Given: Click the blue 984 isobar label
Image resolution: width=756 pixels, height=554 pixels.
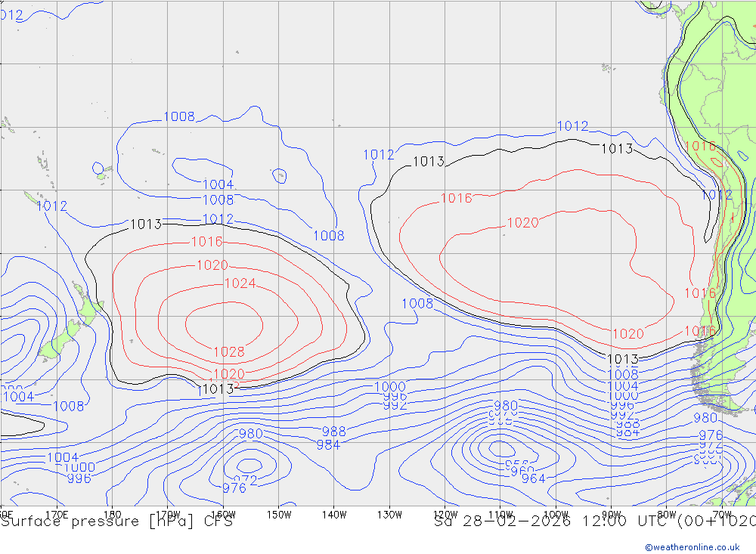Looking at the screenshot, I should point(328,445).
